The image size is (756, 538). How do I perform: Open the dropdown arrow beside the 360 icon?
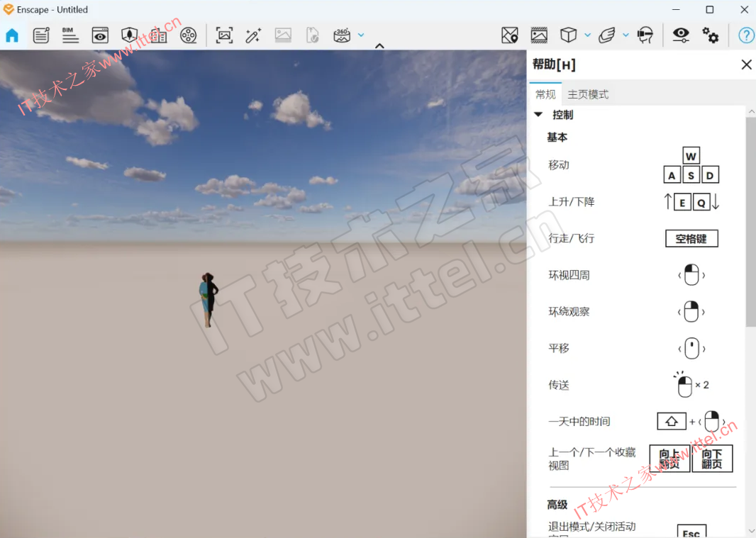coord(361,35)
